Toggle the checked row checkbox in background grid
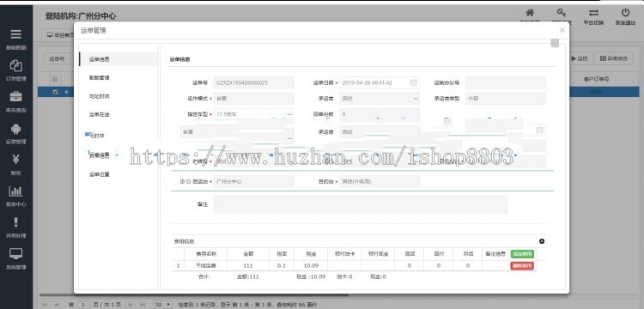This screenshot has height=309, width=644. pos(56,92)
